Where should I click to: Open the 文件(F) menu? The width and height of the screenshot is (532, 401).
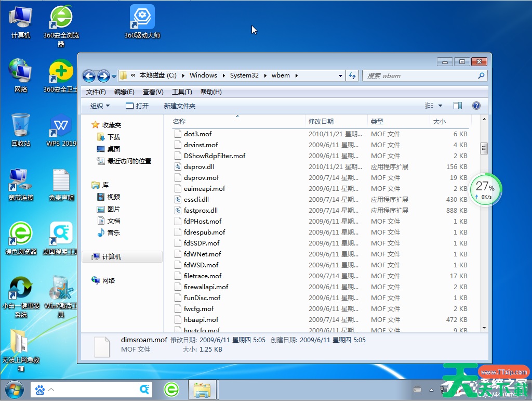click(x=96, y=92)
